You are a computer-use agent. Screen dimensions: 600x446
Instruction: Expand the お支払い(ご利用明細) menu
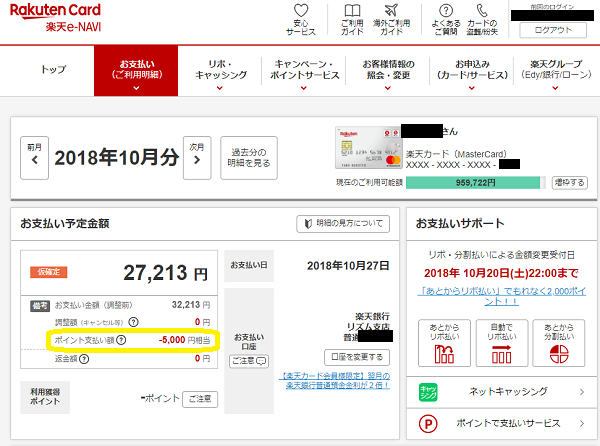(136, 71)
